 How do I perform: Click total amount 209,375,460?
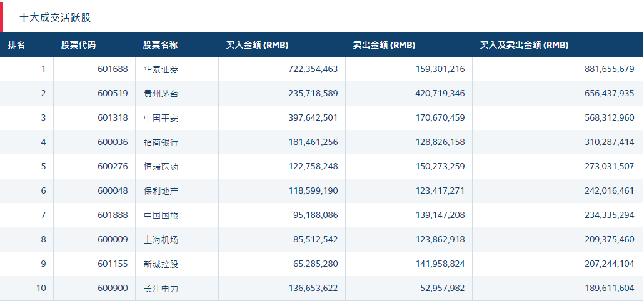pos(610,239)
